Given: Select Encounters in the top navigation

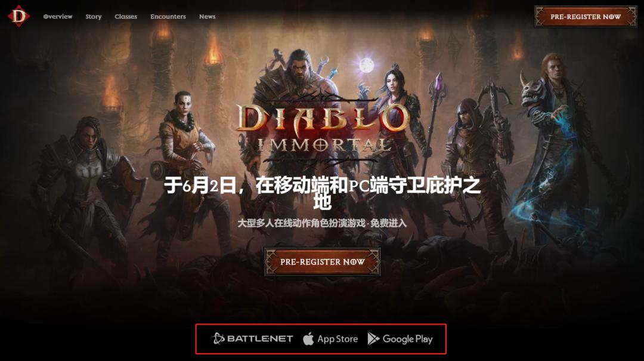Looking at the screenshot, I should point(168,17).
